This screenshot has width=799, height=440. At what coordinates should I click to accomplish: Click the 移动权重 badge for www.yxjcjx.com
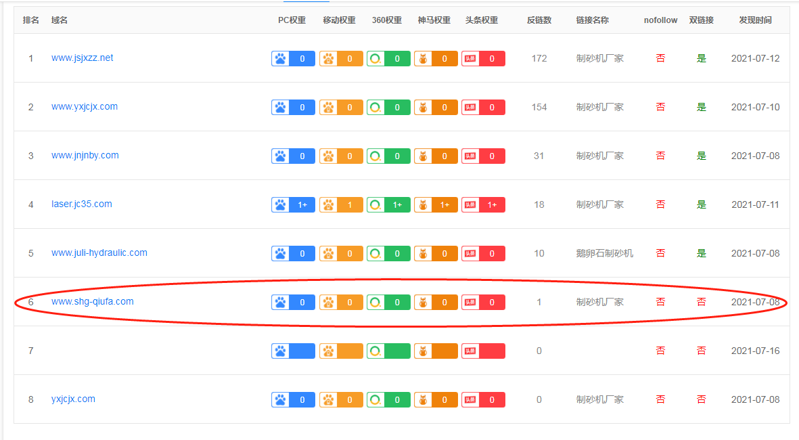(341, 108)
